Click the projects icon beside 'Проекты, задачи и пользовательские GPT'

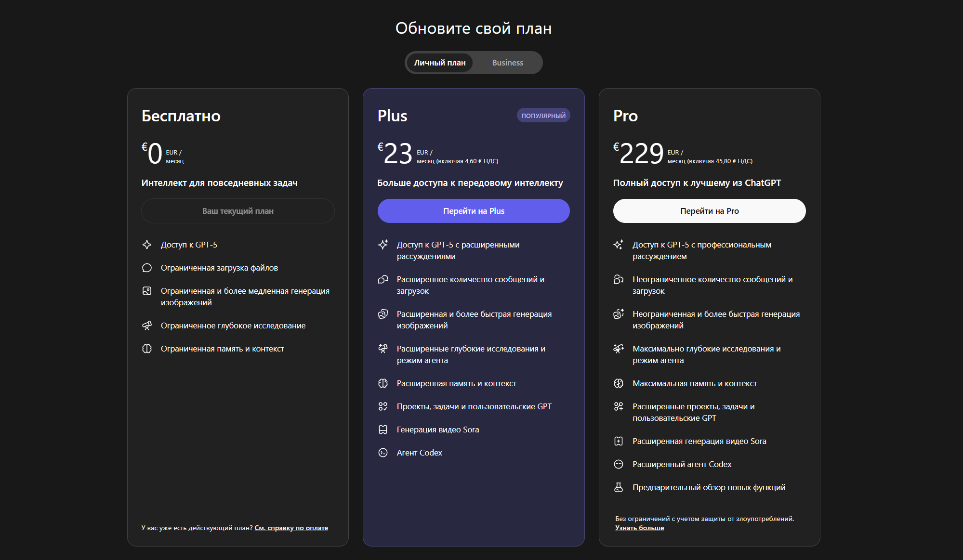coord(383,406)
